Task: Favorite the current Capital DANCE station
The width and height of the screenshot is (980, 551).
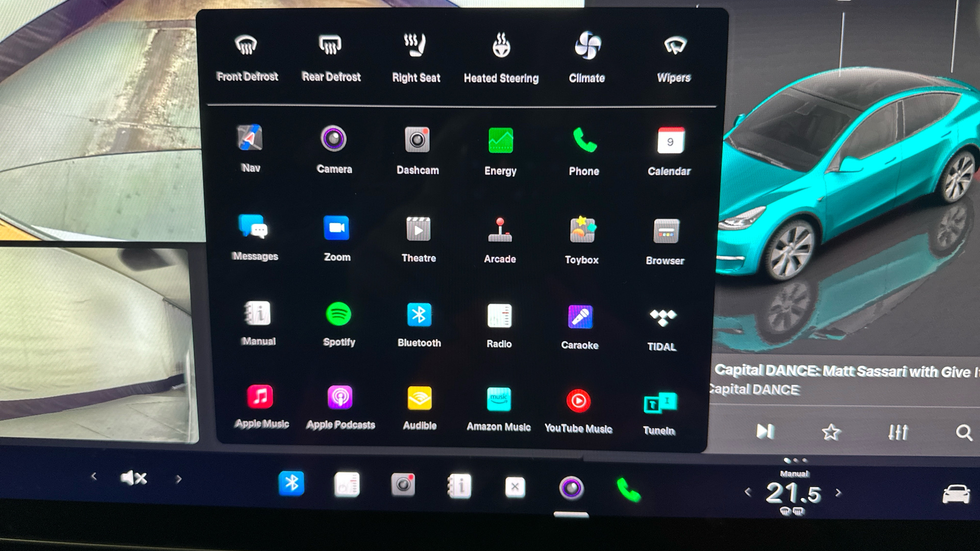Action: (830, 432)
